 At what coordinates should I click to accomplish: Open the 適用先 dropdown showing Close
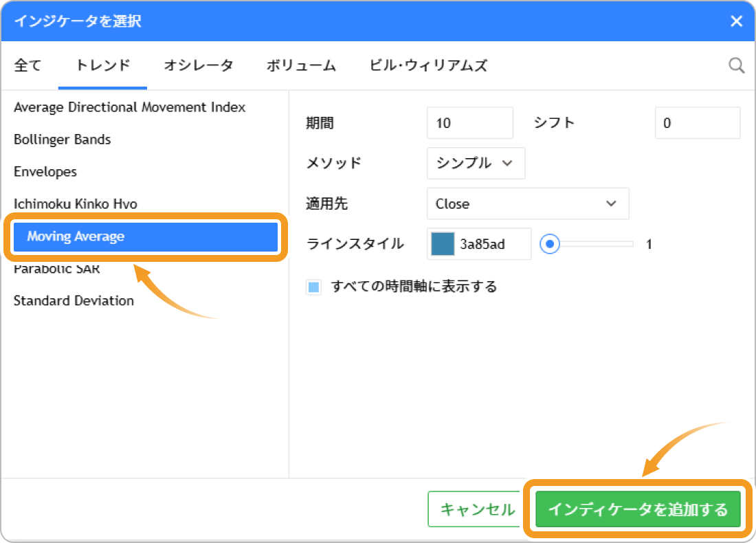pos(528,203)
